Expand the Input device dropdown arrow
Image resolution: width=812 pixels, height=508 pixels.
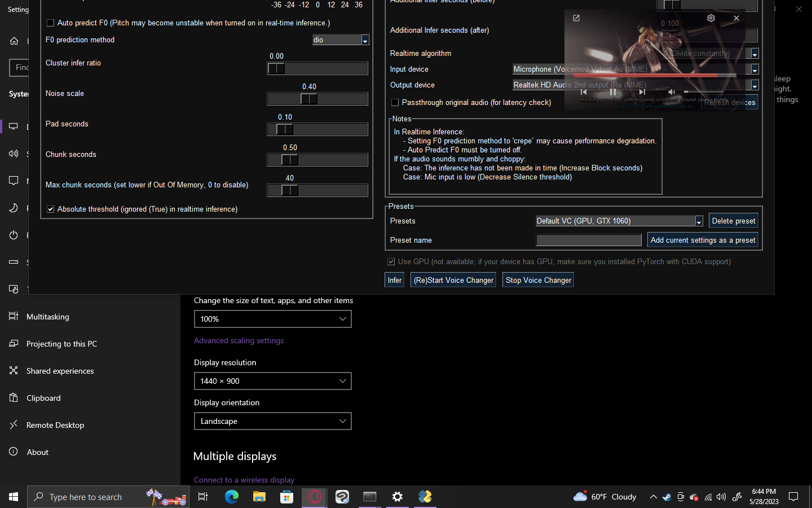754,69
